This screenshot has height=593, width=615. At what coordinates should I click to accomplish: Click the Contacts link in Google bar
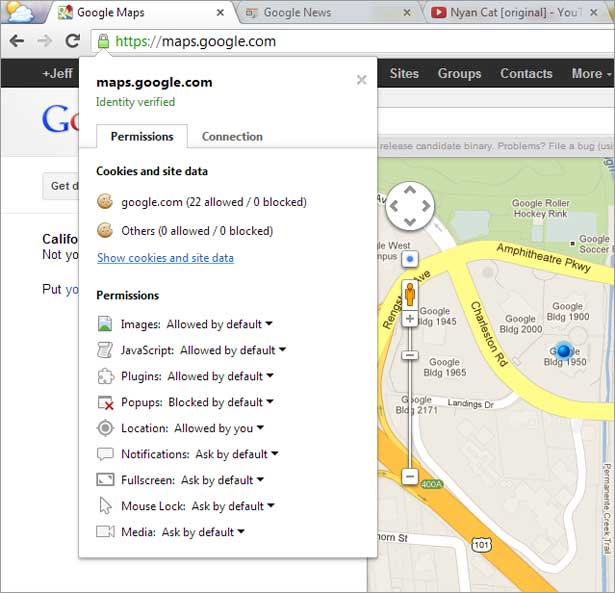pos(526,73)
